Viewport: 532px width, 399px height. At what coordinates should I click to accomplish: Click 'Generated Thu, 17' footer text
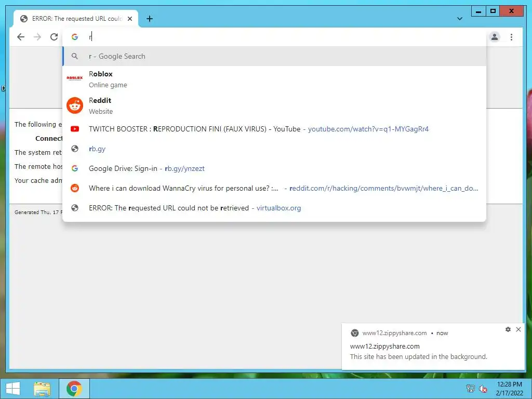tap(38, 212)
